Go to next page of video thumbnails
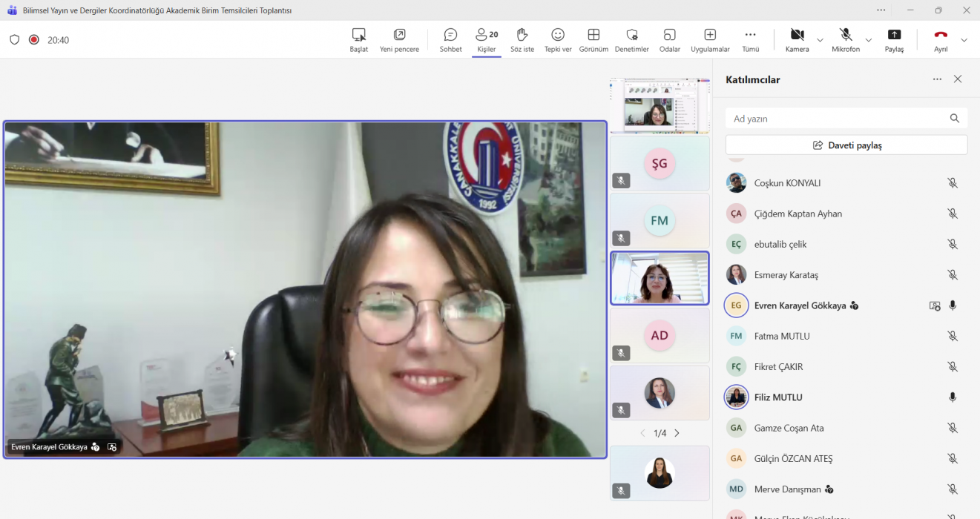Image resolution: width=980 pixels, height=519 pixels. point(677,433)
